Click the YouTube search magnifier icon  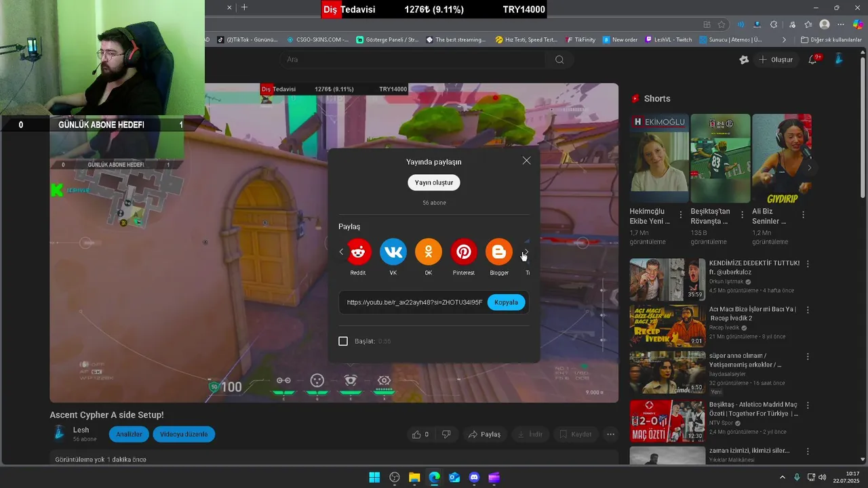pyautogui.click(x=559, y=60)
